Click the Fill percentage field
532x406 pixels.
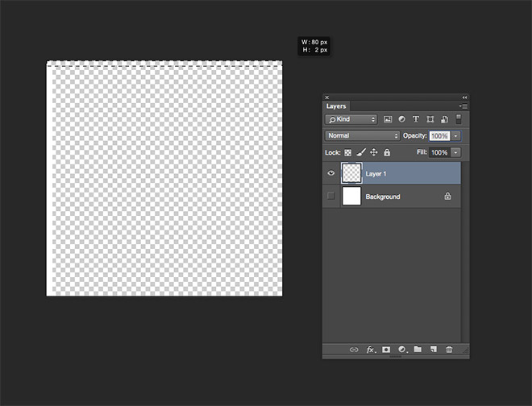tap(438, 152)
